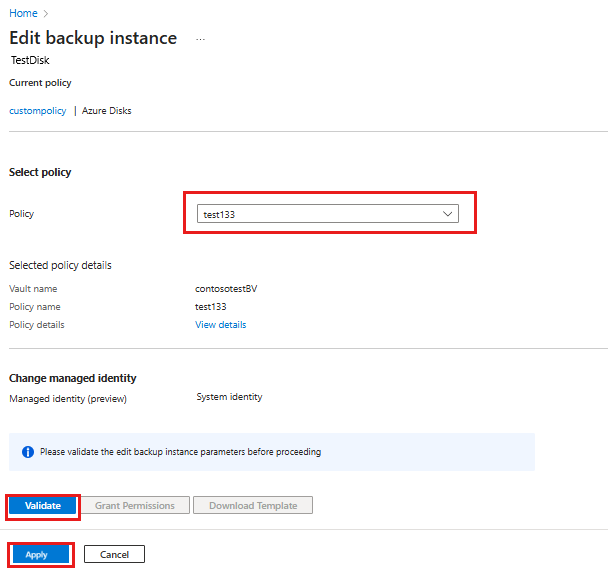This screenshot has width=608, height=569.
Task: Click the info icon in validation banner
Action: click(28, 452)
